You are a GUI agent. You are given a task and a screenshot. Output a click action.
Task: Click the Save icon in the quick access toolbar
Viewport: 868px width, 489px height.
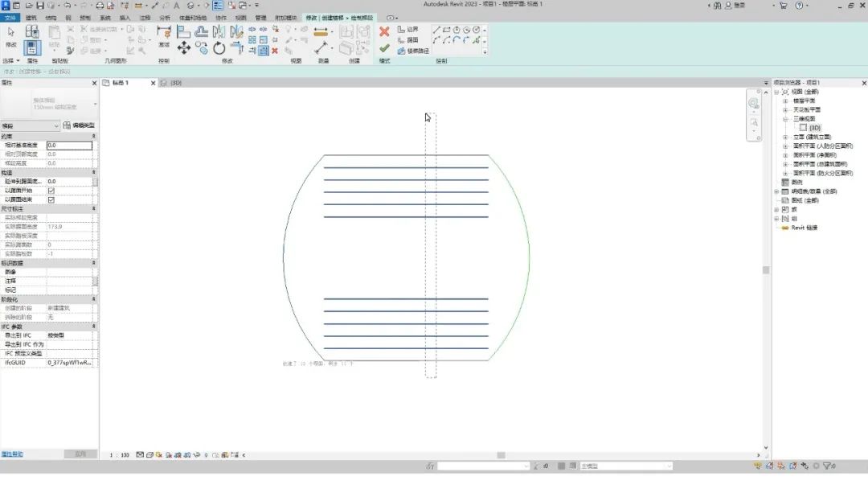(x=40, y=6)
